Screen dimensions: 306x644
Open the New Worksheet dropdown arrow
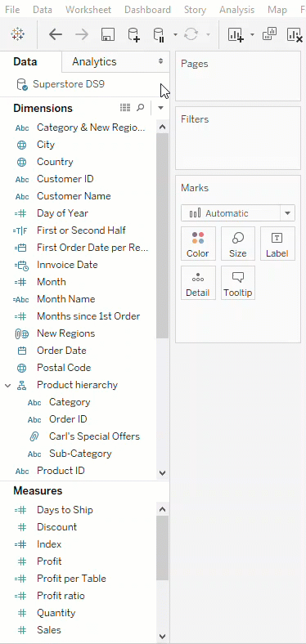[x=253, y=35]
